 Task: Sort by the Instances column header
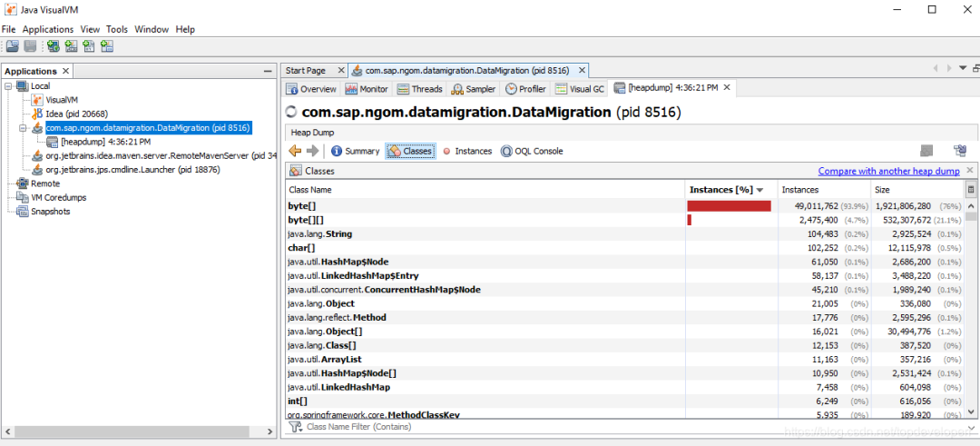824,190
